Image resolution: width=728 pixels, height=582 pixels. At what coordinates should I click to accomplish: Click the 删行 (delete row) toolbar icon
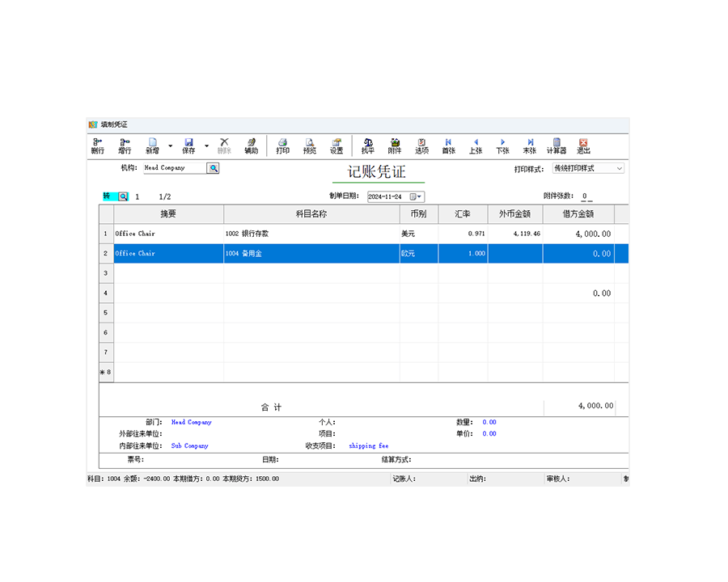pyautogui.click(x=98, y=145)
